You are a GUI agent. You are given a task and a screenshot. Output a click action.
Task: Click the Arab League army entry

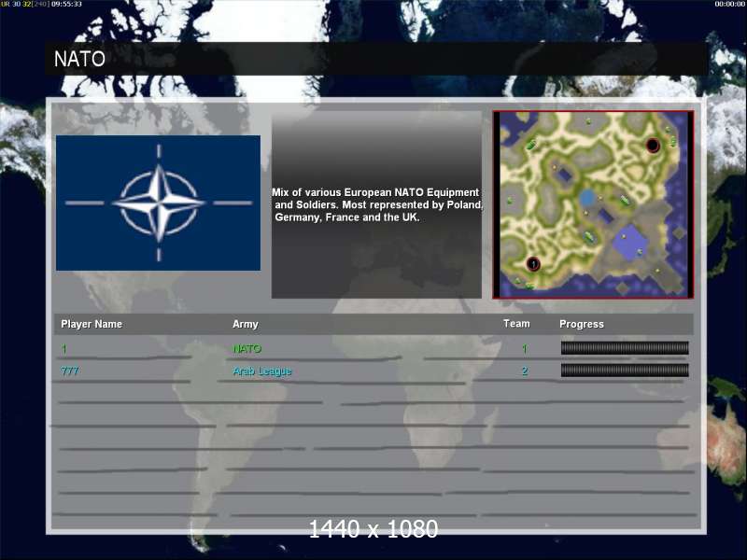(262, 371)
